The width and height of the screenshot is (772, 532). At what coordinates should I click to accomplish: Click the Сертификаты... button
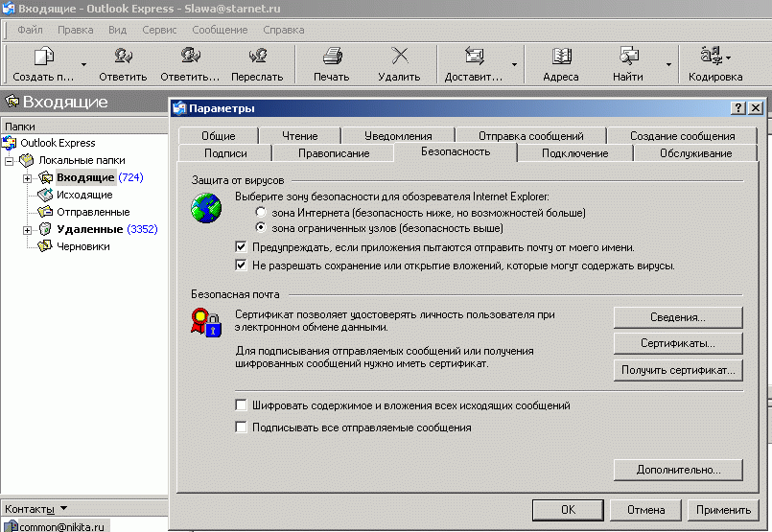tap(678, 343)
